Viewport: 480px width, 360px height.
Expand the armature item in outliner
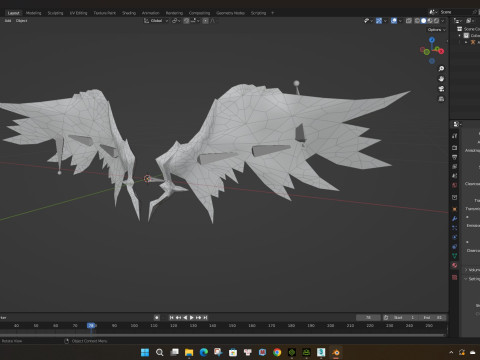pos(466,42)
